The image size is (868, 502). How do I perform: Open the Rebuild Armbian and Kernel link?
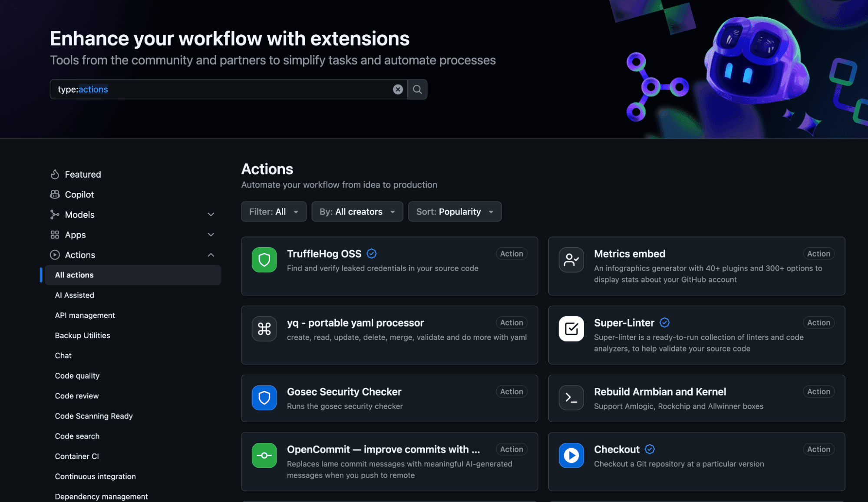pos(660,392)
